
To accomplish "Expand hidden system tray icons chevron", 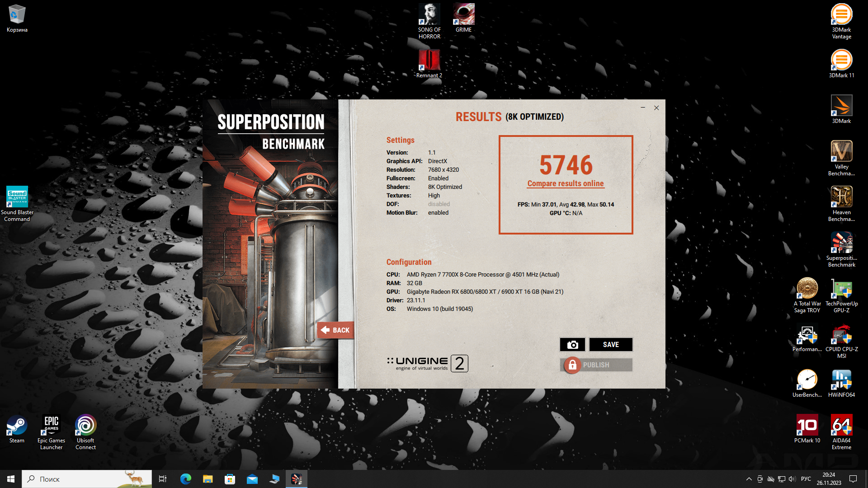I will pos(749,479).
